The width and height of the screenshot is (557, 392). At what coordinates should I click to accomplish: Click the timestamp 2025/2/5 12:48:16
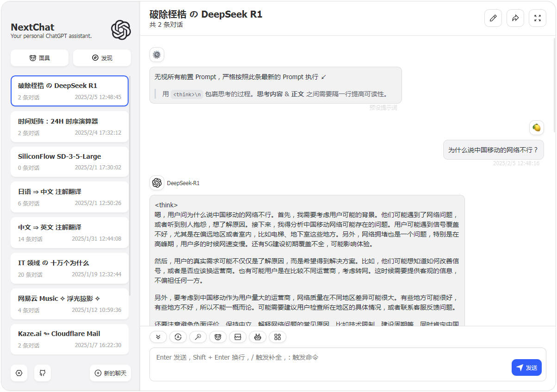[516, 163]
